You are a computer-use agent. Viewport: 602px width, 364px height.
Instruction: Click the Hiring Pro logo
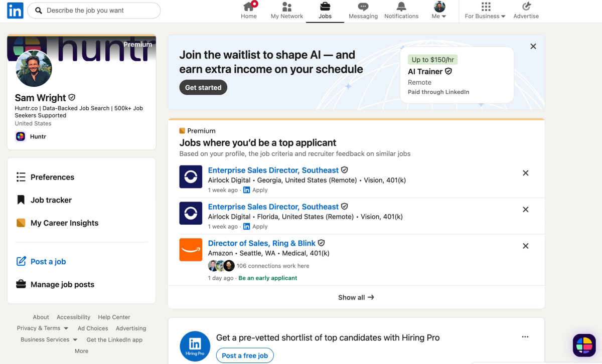195,346
